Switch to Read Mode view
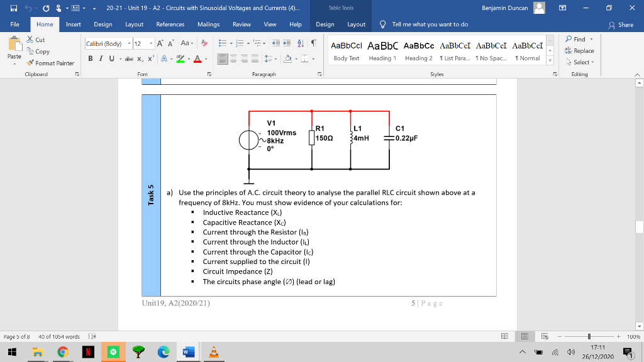Image resolution: width=644 pixels, height=362 pixels. click(x=504, y=337)
